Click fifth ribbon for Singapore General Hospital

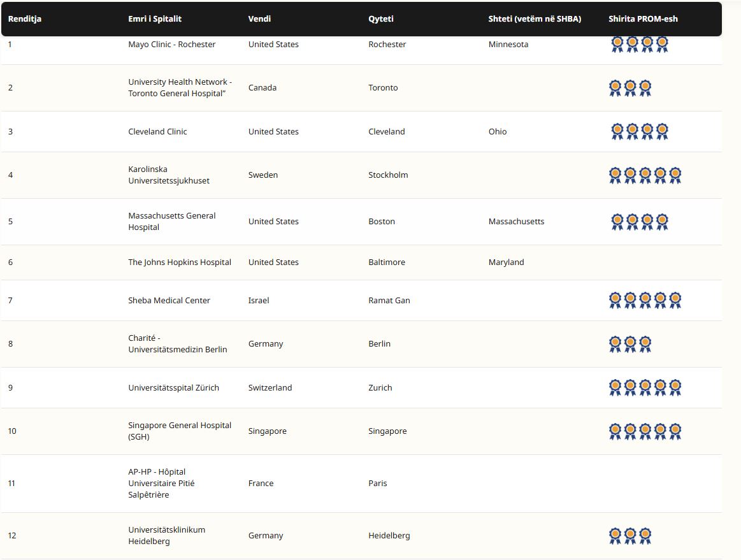click(675, 431)
